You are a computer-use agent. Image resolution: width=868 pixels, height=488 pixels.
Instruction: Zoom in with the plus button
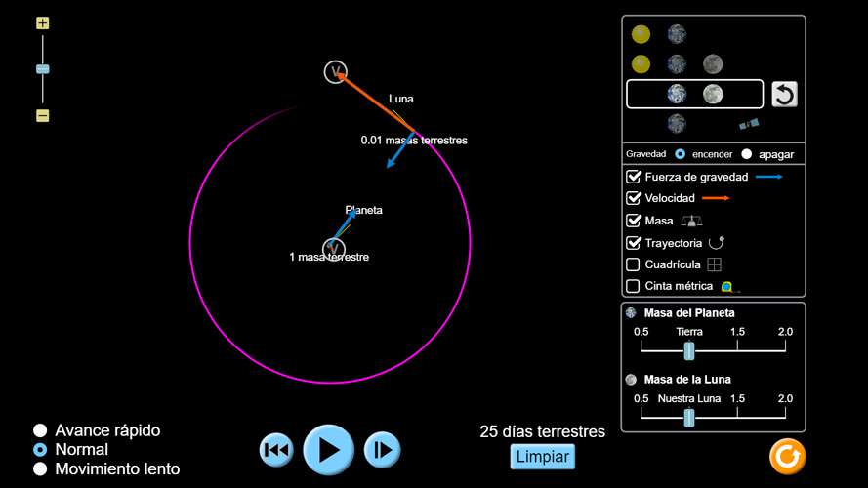pos(42,23)
